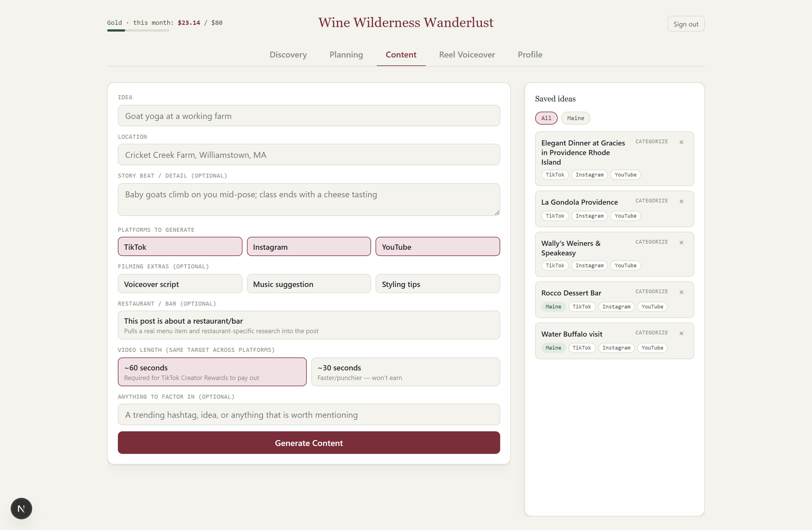Screen dimensions: 812x530
Task: Filter saved ideas by Maine chip
Action: tap(575, 118)
